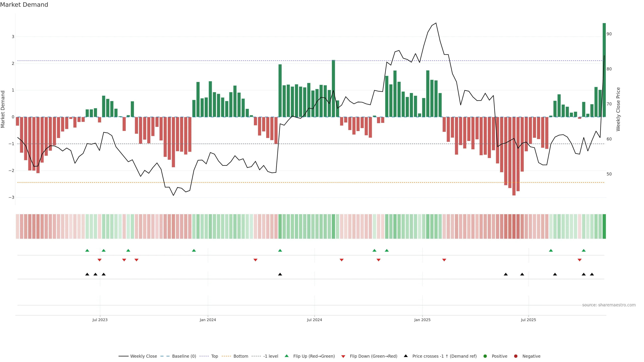The width and height of the screenshot is (644, 362).
Task: Click the Flip Up green triangle legend icon
Action: pyautogui.click(x=287, y=356)
